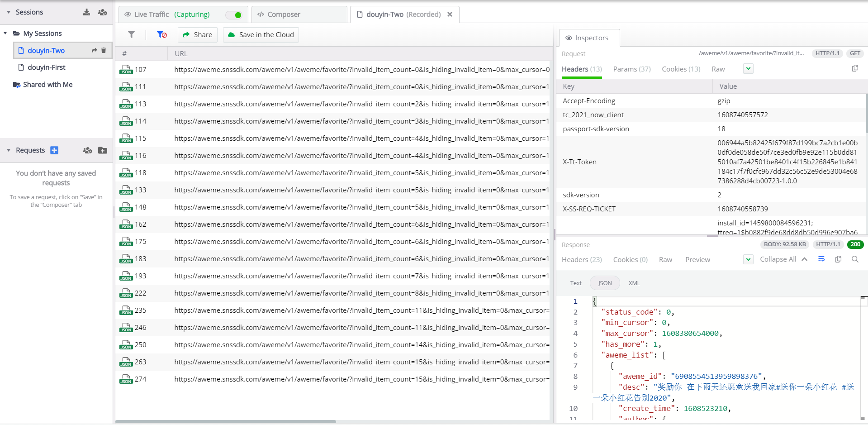868x425 pixels.
Task: Open the traffic filter funnel icon
Action: click(x=131, y=34)
